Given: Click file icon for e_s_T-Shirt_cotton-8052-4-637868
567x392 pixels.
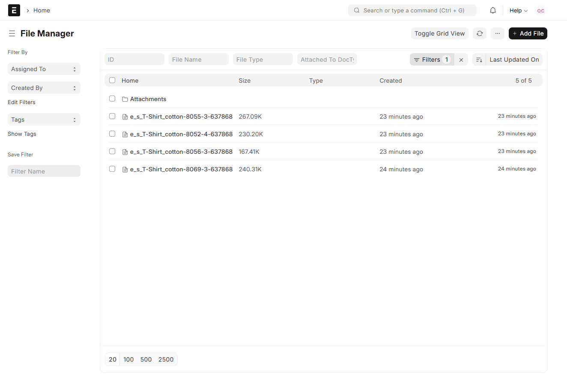Looking at the screenshot, I should pos(125,134).
